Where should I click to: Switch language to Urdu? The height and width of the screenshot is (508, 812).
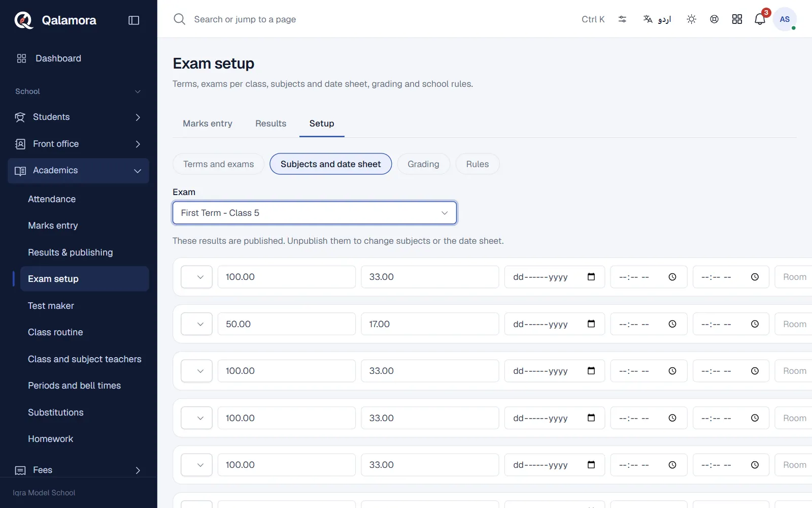pos(657,19)
